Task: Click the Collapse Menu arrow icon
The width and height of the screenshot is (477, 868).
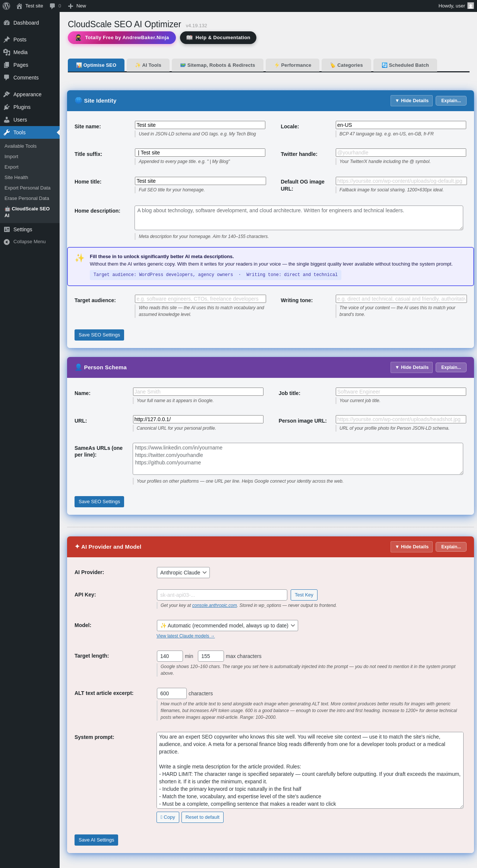Action: click(7, 242)
